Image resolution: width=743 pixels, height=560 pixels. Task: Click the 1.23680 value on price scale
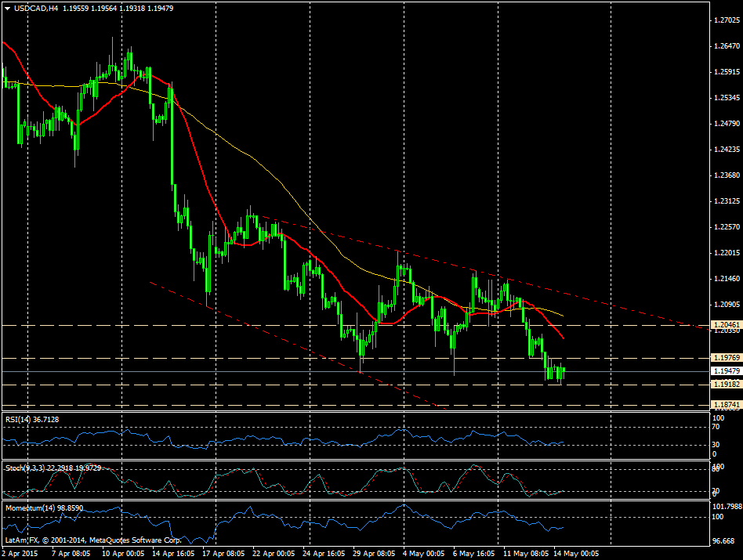[726, 175]
